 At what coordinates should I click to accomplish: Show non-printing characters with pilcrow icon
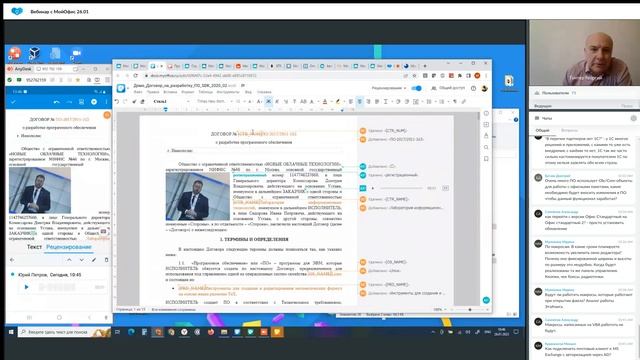tap(455, 101)
